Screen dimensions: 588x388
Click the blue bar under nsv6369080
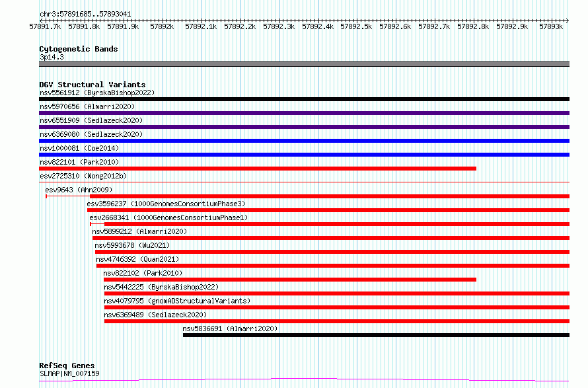pos(304,141)
